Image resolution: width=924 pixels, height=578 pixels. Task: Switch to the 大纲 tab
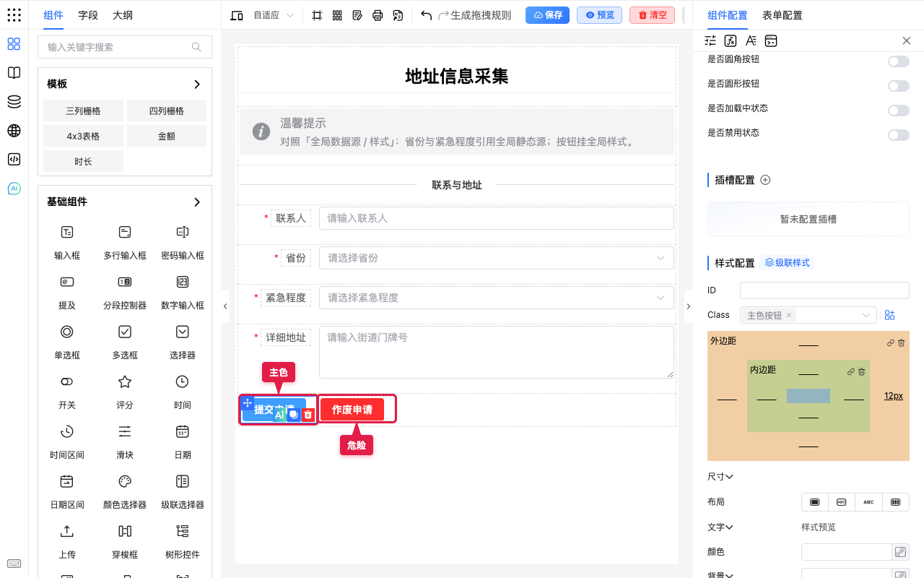[x=123, y=15]
